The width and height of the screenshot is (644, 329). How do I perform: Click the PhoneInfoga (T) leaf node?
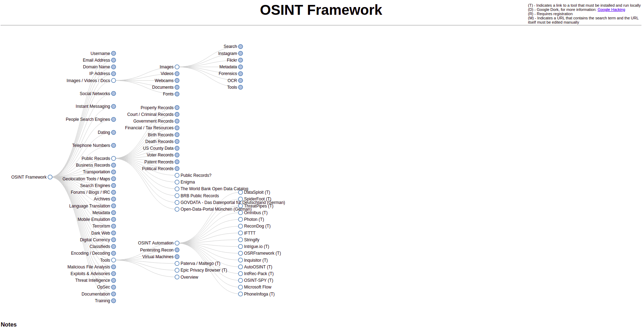(259, 294)
